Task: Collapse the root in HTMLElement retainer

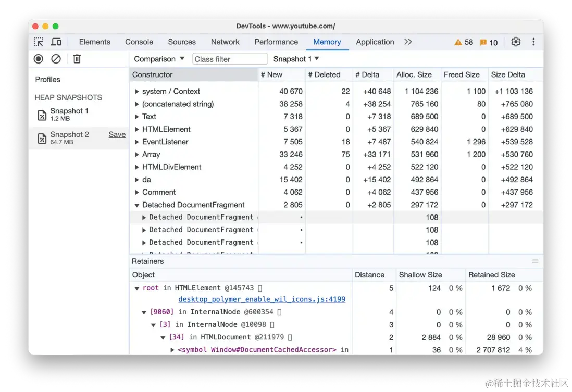Action: pyautogui.click(x=137, y=288)
